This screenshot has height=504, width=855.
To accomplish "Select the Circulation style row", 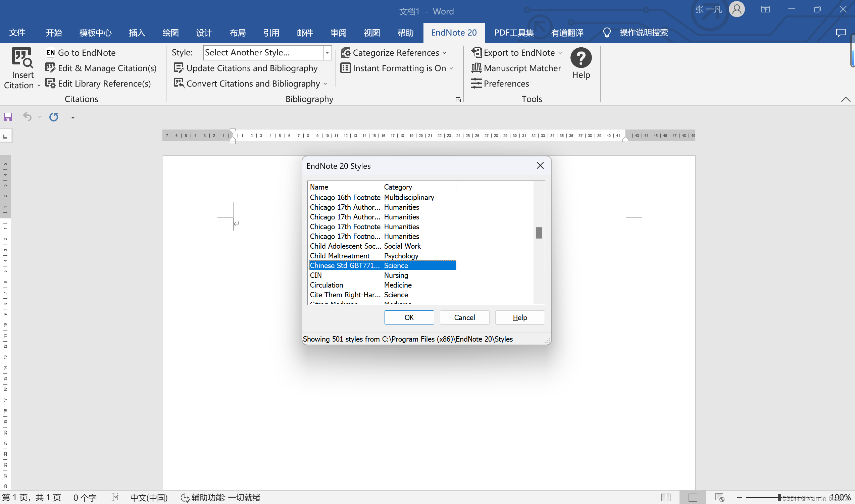I will (x=382, y=285).
